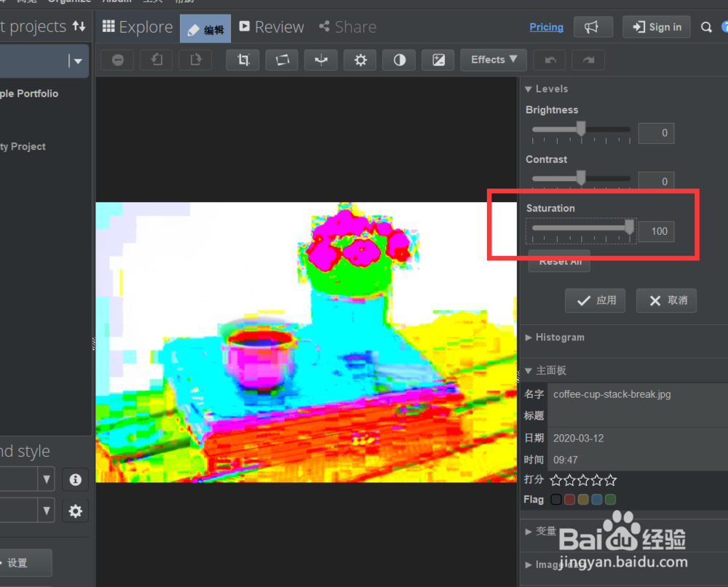Open the Review tab

point(272,28)
